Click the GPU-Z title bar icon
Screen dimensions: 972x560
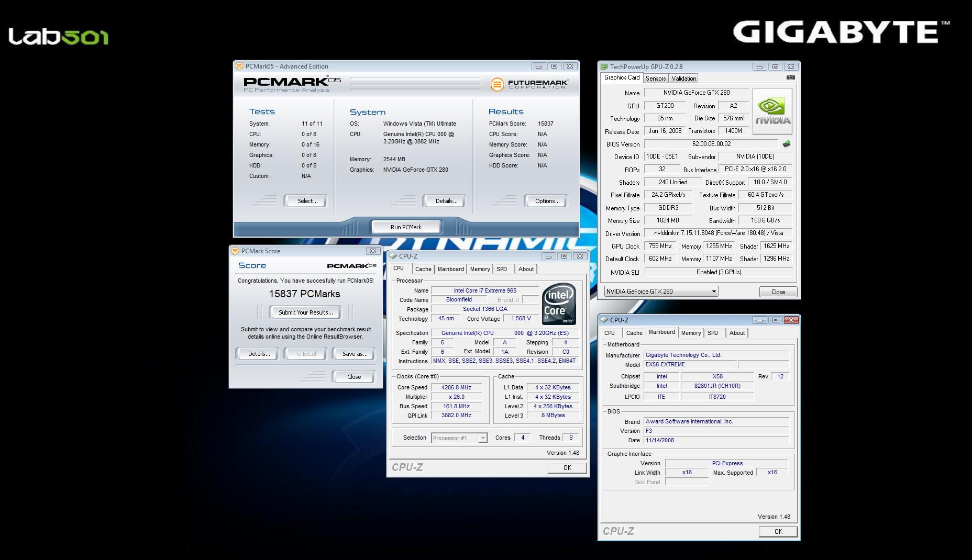pos(604,67)
